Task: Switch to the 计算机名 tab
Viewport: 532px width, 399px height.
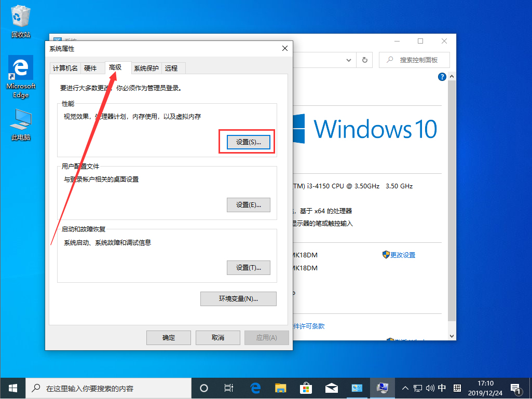Action: 65,68
